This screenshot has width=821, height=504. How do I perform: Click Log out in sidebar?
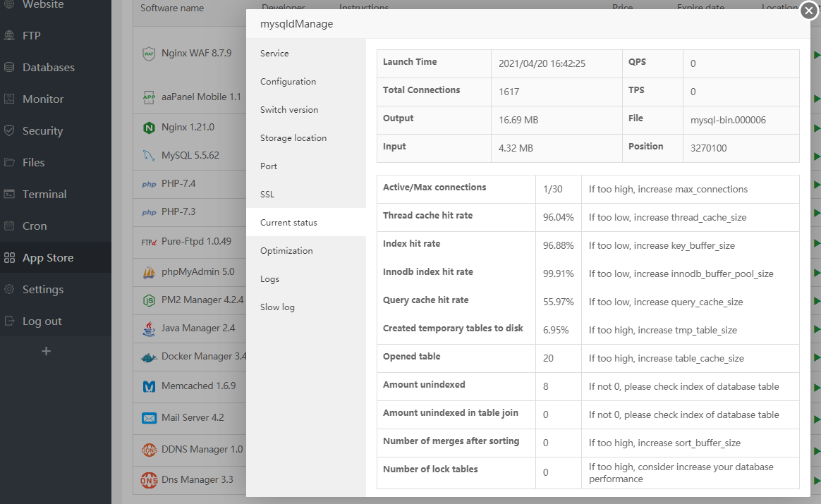tap(42, 321)
